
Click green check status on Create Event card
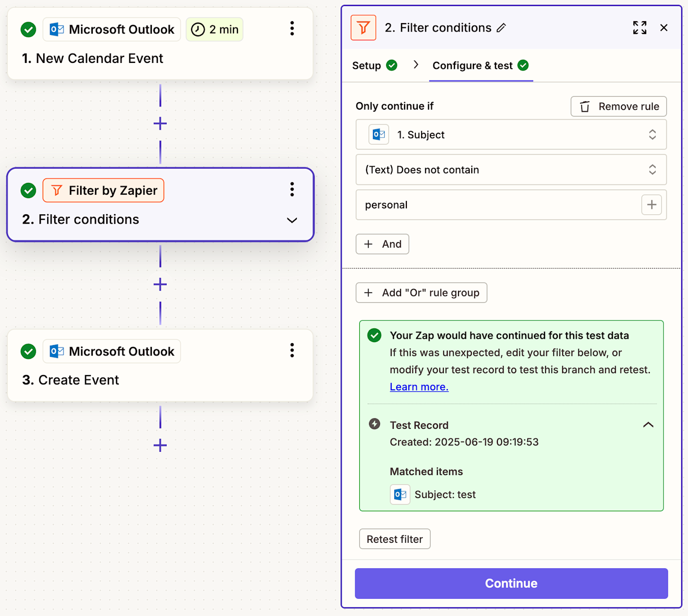tap(29, 352)
